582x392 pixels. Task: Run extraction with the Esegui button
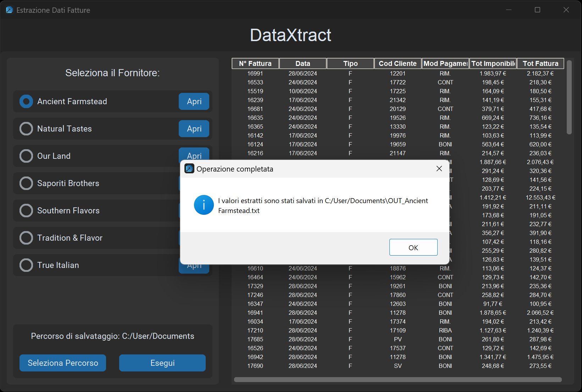162,363
